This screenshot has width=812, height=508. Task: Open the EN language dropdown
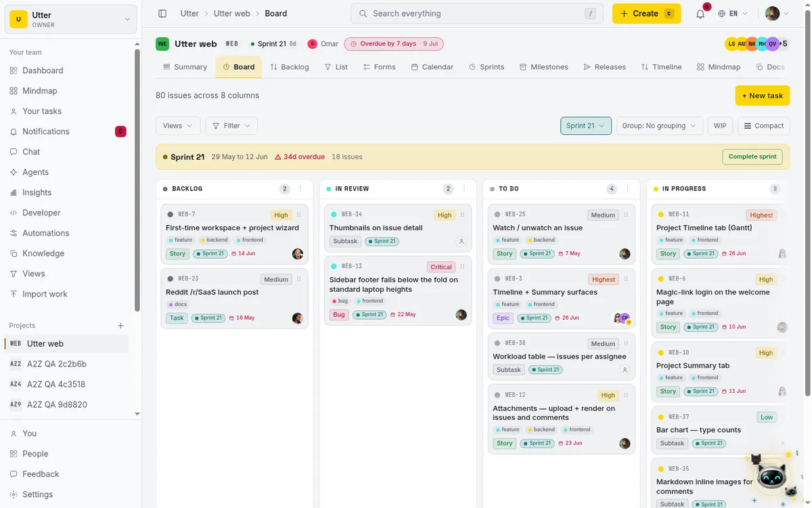tap(733, 14)
